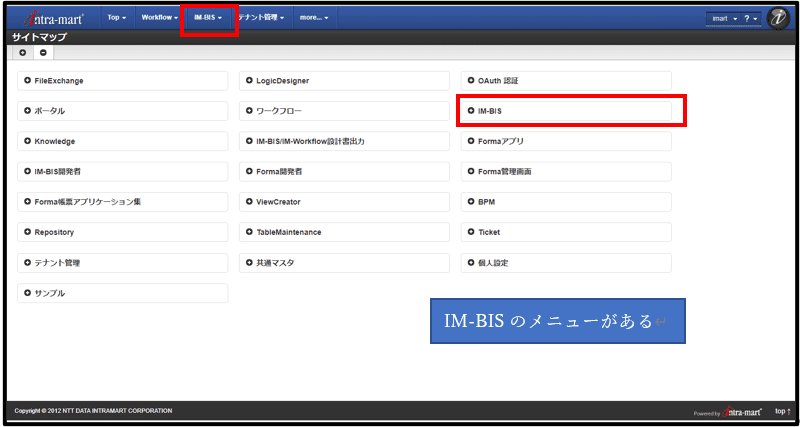
Task: Open the more... menu
Action: tap(314, 17)
